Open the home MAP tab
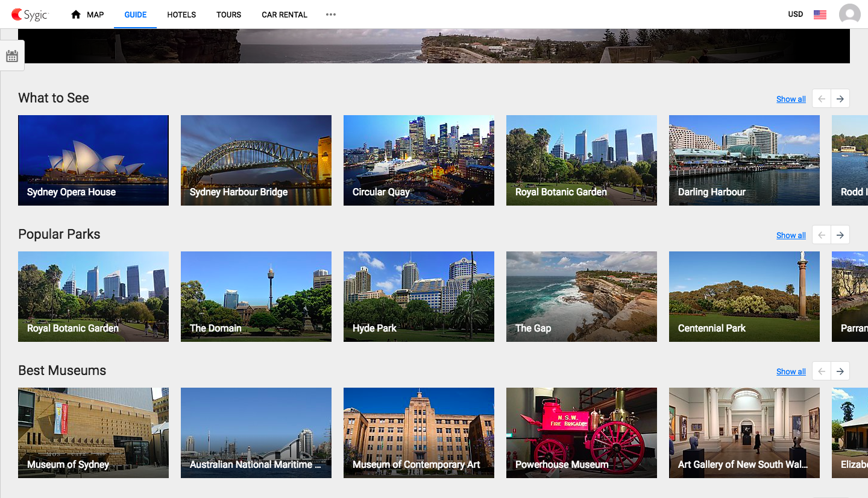This screenshot has height=498, width=868. (x=87, y=14)
